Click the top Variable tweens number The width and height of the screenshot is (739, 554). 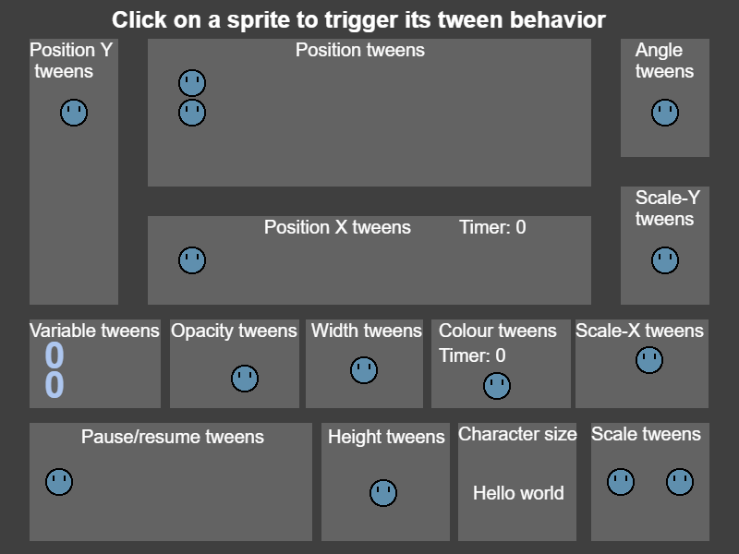point(54,355)
